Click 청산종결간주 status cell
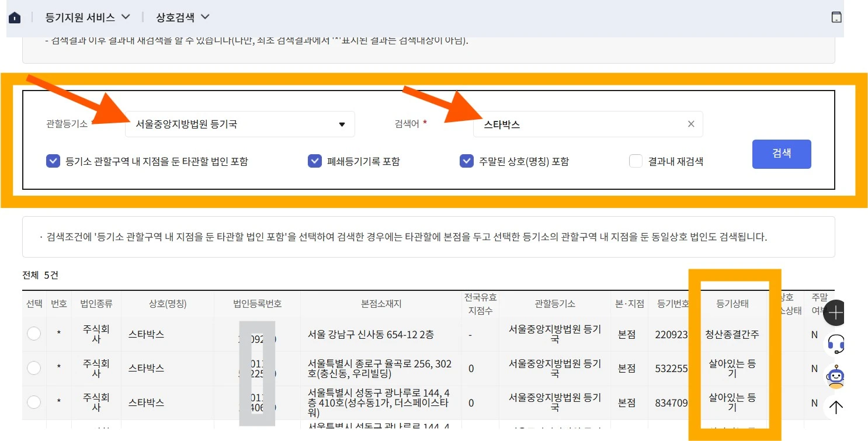Screen dimensions: 868x441 click(x=732, y=335)
